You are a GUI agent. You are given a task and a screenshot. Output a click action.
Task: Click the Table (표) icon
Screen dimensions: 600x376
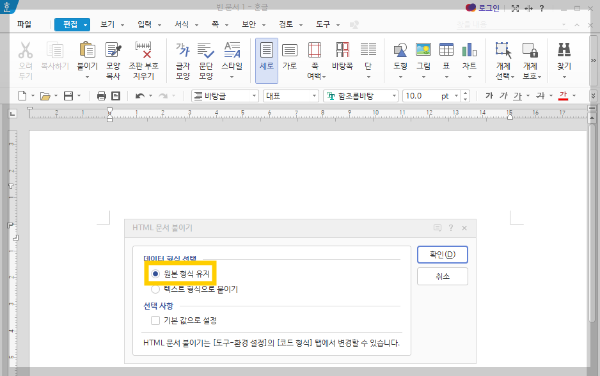(x=446, y=50)
